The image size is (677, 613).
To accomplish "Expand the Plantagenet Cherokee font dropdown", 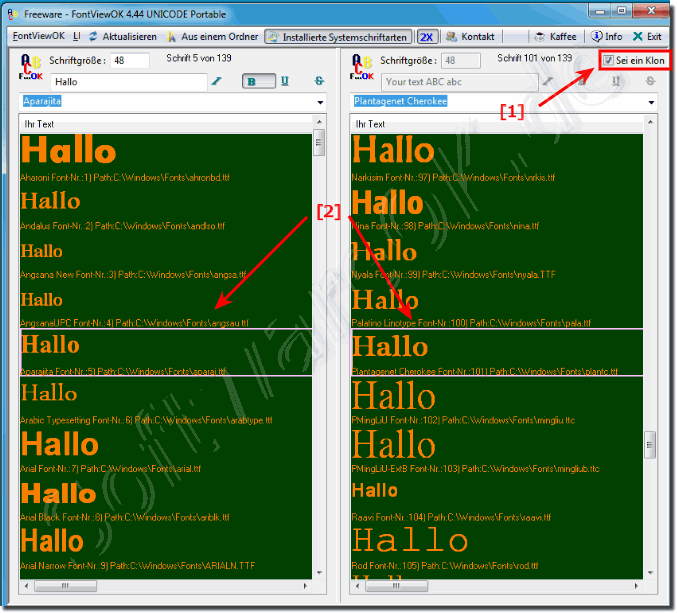I will click(651, 102).
